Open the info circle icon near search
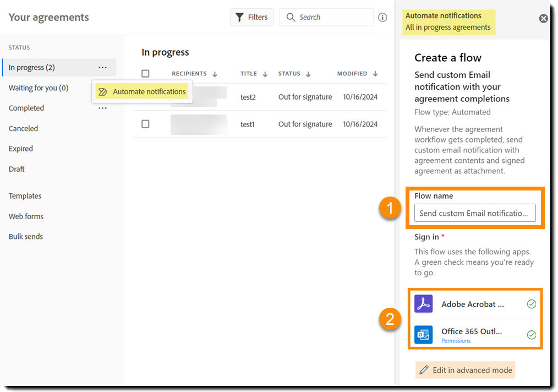Image resolution: width=558 pixels, height=392 pixels. click(x=382, y=17)
